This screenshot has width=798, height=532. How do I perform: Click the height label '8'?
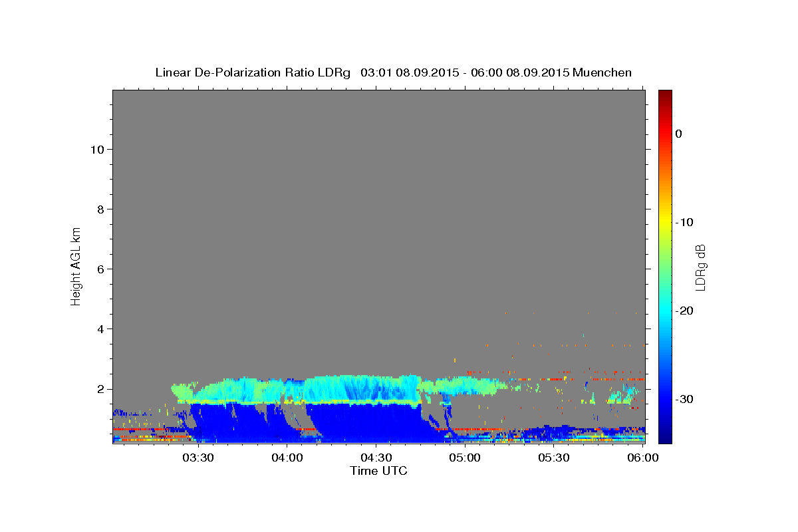click(99, 209)
